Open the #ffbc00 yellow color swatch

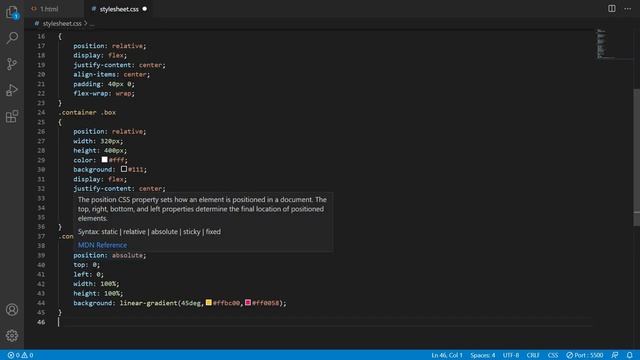pos(209,302)
